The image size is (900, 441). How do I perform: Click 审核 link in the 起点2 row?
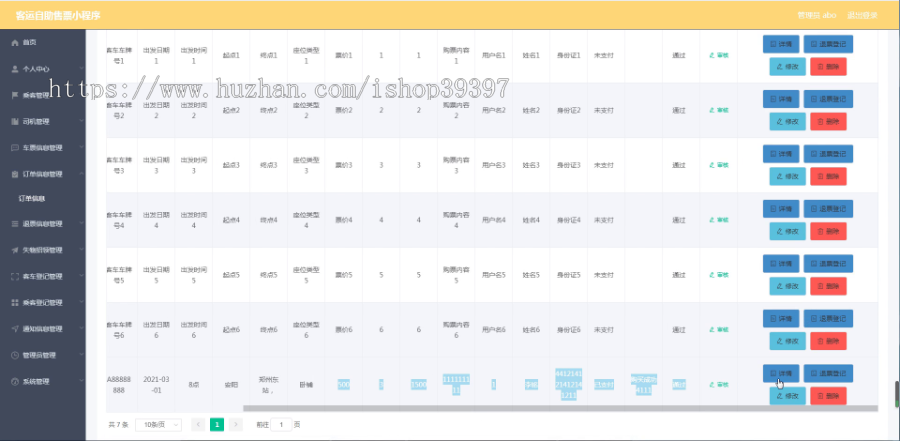[x=719, y=110]
